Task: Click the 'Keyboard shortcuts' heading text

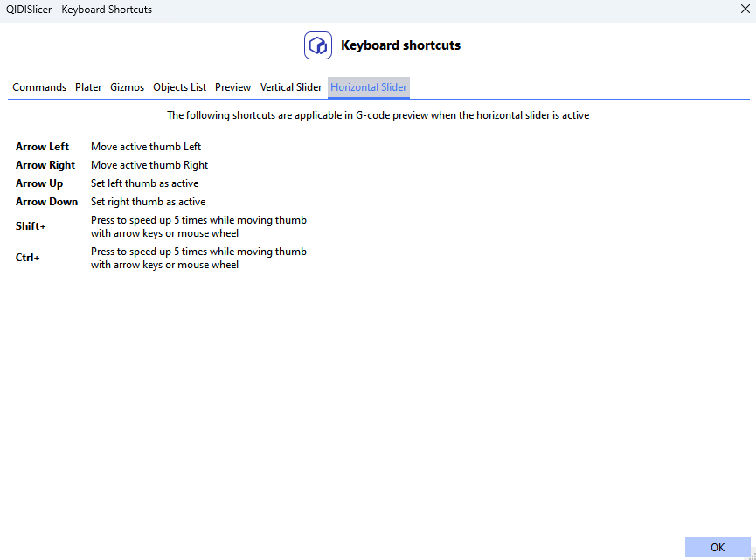Action: tap(400, 45)
